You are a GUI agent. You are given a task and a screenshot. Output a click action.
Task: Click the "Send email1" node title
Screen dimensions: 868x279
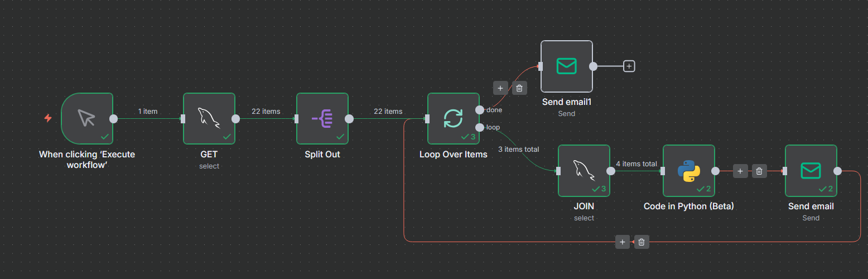[x=567, y=103]
